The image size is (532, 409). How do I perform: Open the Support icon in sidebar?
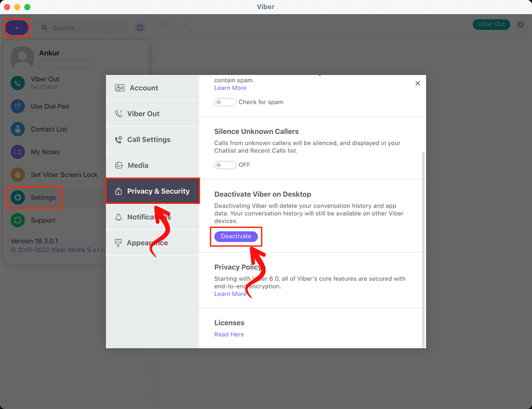click(18, 220)
